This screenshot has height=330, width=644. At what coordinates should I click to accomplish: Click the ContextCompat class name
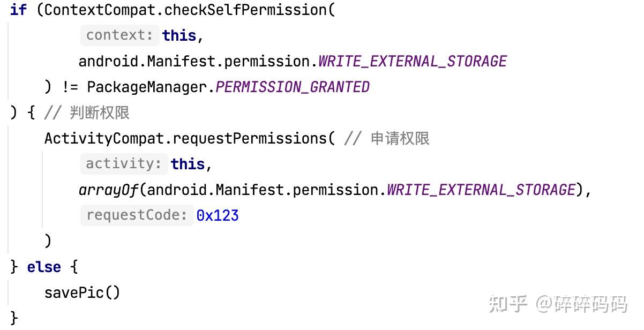click(x=100, y=10)
